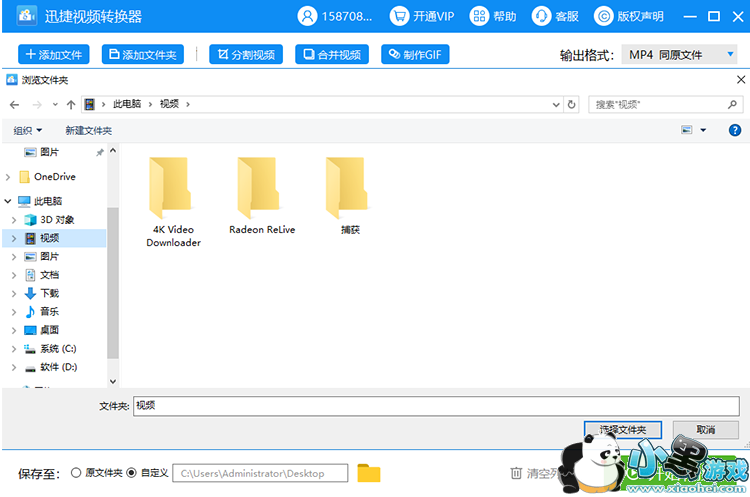
Task: Expand the OneDrive tree node
Action: point(8,177)
